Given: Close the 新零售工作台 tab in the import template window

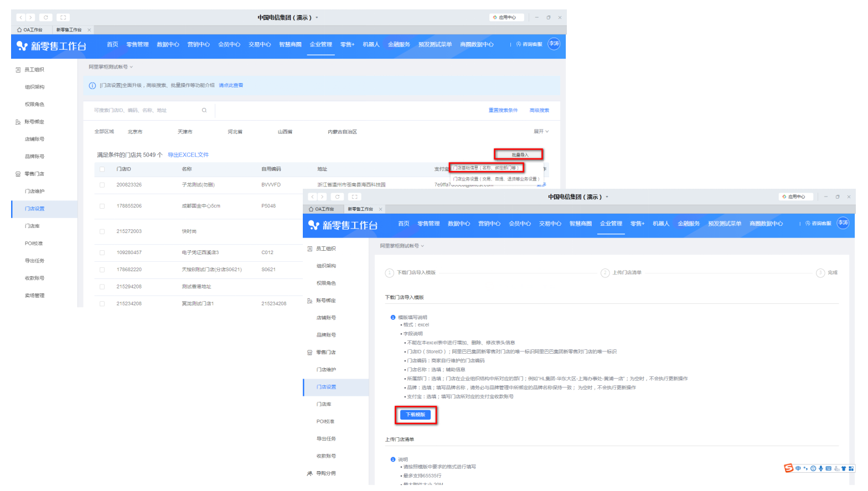Looking at the screenshot, I should pyautogui.click(x=380, y=209).
